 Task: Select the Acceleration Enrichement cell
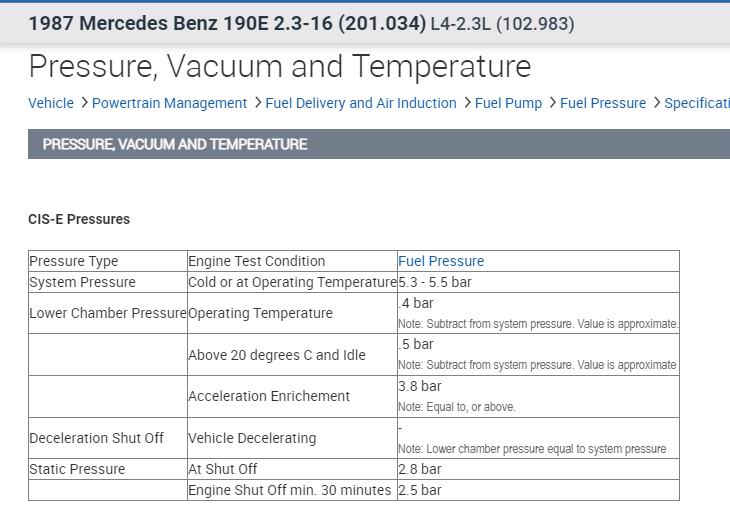tap(269, 396)
